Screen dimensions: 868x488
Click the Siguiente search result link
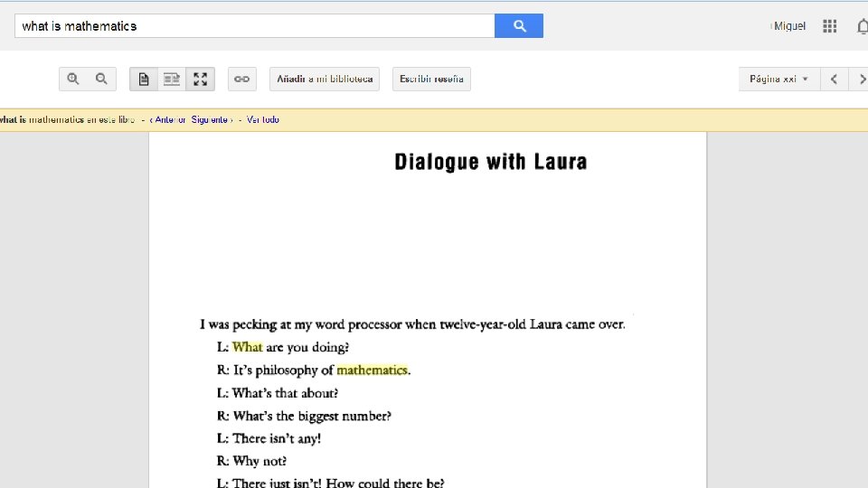tap(212, 119)
